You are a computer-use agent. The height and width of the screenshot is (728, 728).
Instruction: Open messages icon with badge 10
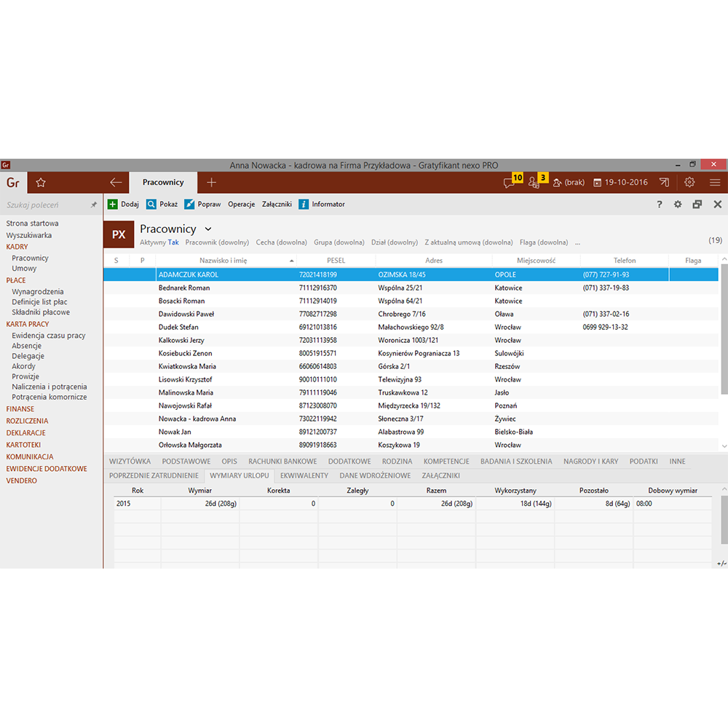[510, 182]
